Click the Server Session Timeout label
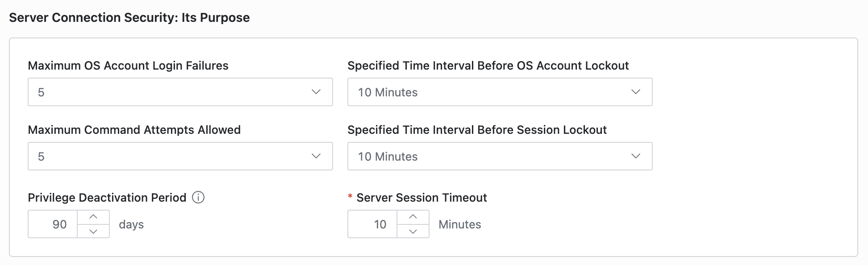Image resolution: width=868 pixels, height=265 pixels. point(421,198)
